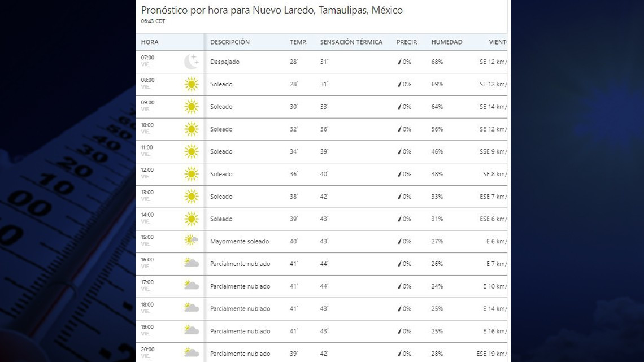644x362 pixels.
Task: Click the partly cloudy icon for 19:00
Action: point(191,330)
